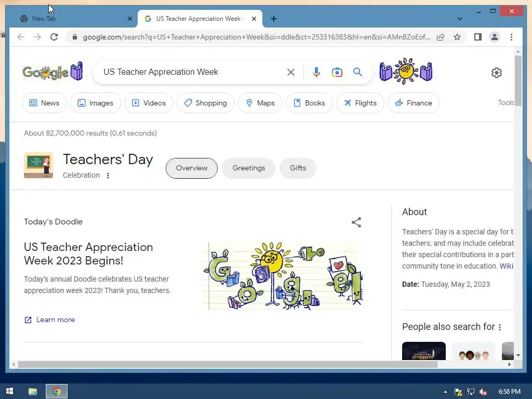Click the Google doodle logo

click(x=52, y=71)
